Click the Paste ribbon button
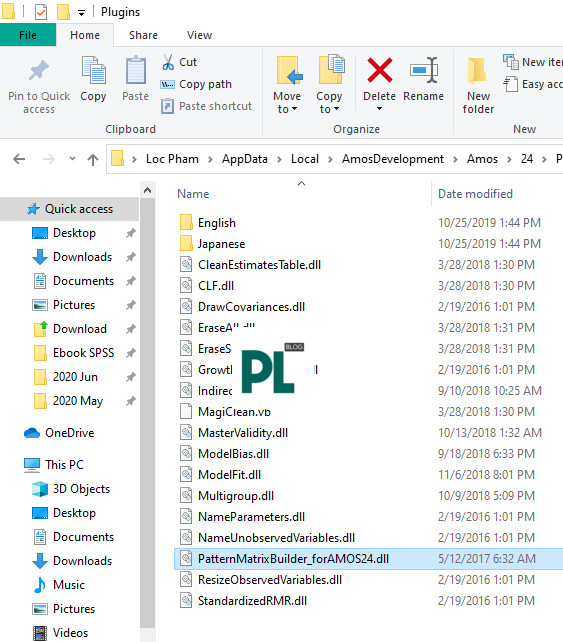Screen dimensions: 563x642 click(136, 78)
